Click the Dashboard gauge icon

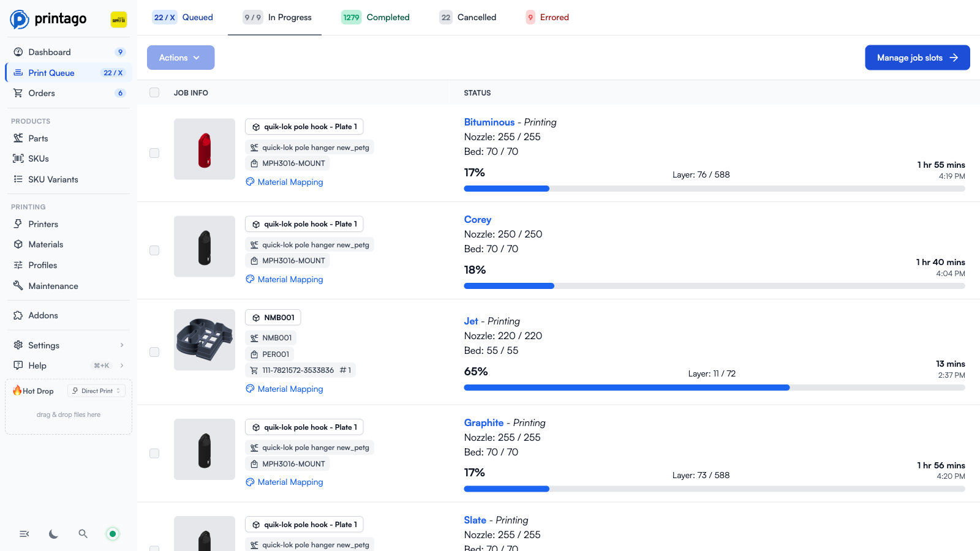tap(18, 52)
